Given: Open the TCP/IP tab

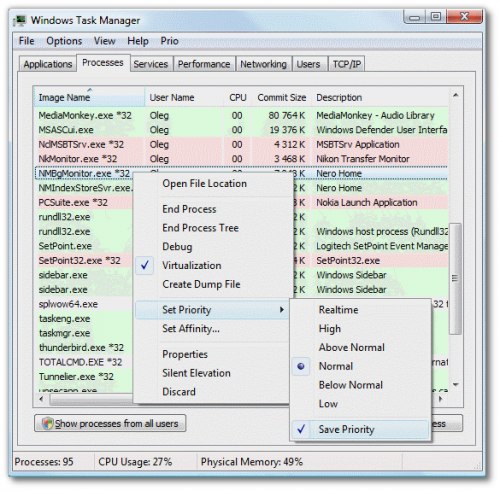Looking at the screenshot, I should pyautogui.click(x=347, y=64).
